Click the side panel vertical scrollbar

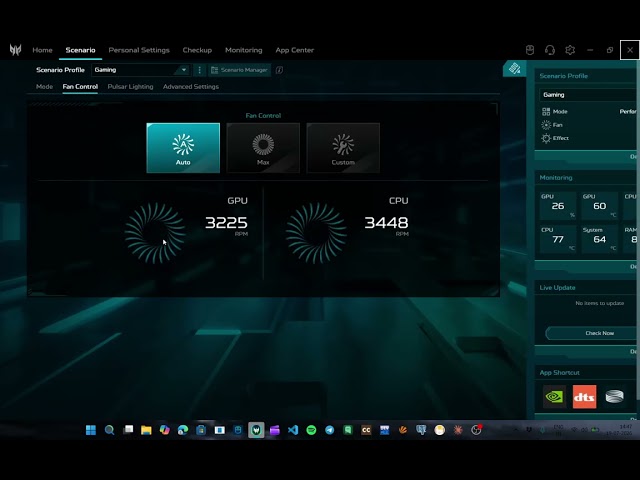(638, 229)
